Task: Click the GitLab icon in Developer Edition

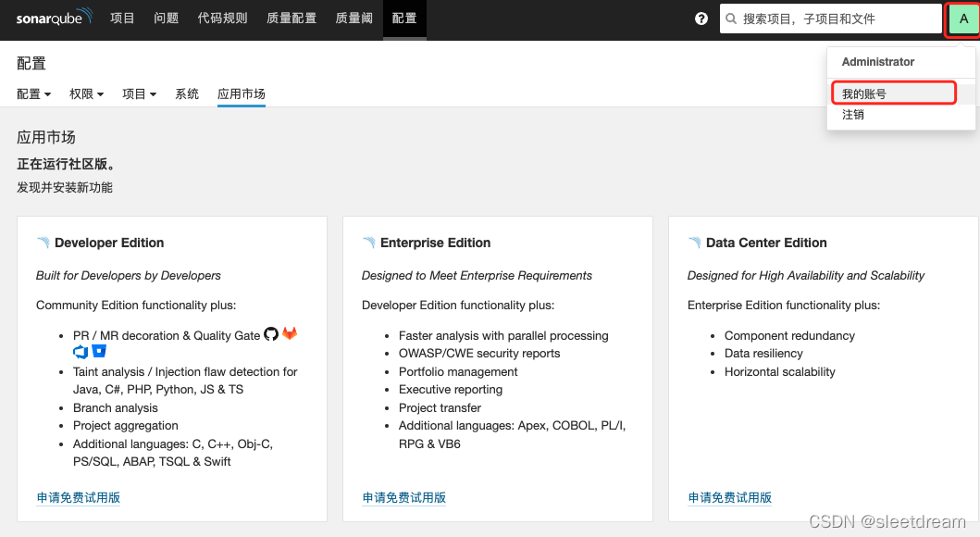Action: (290, 333)
